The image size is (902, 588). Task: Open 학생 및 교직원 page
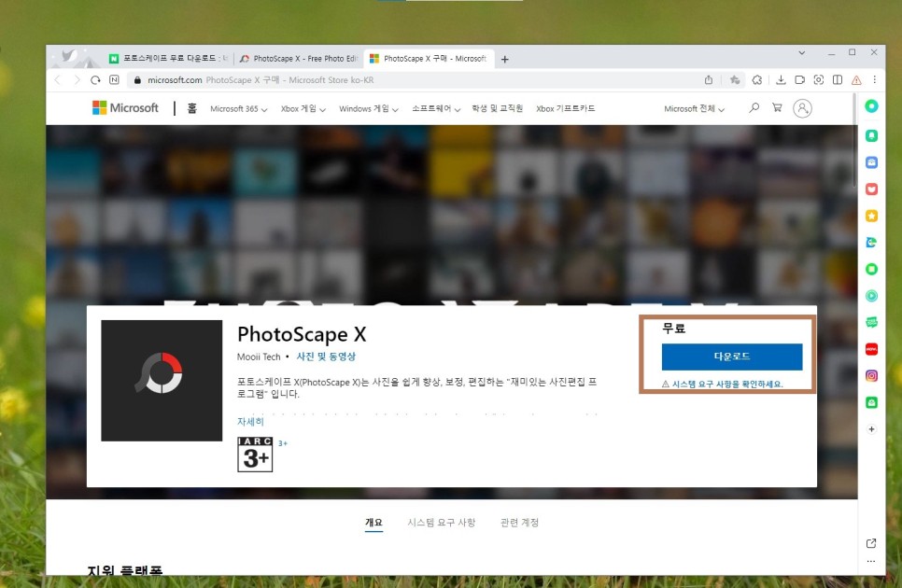[x=497, y=108]
